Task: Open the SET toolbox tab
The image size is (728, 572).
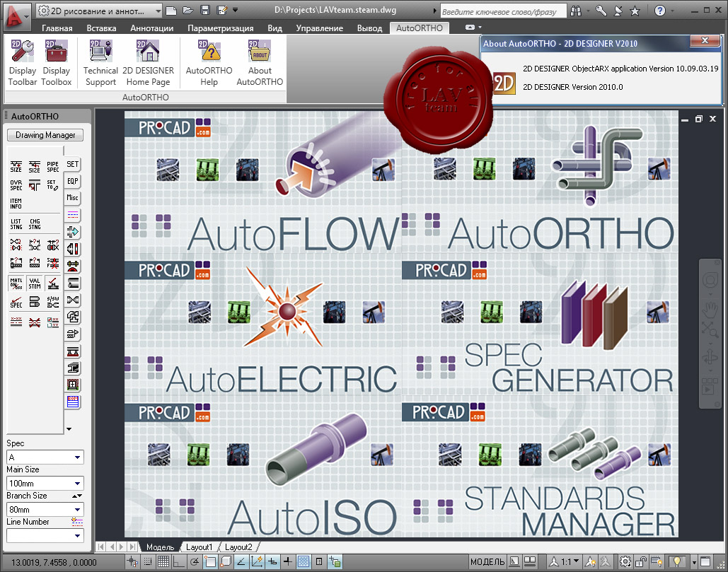Action: coord(72,164)
